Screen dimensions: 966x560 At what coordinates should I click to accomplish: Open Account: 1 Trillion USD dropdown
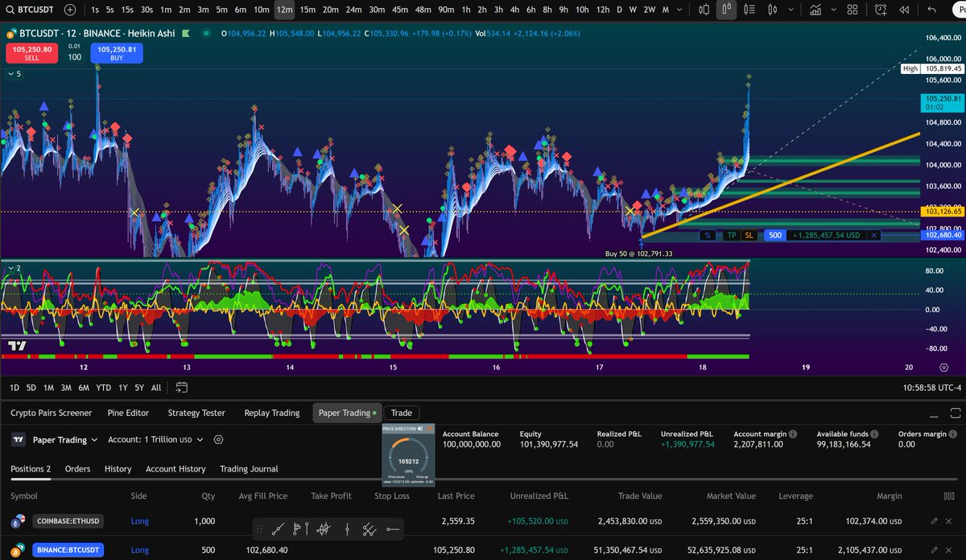[156, 440]
